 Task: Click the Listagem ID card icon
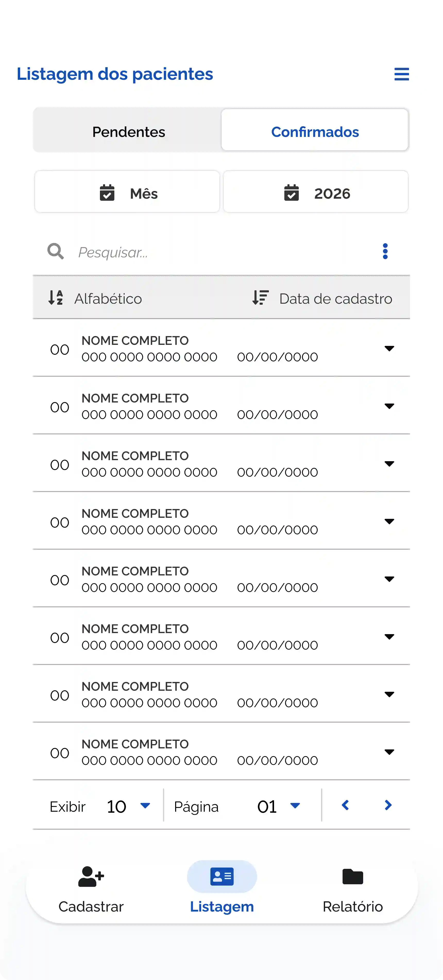tap(222, 877)
